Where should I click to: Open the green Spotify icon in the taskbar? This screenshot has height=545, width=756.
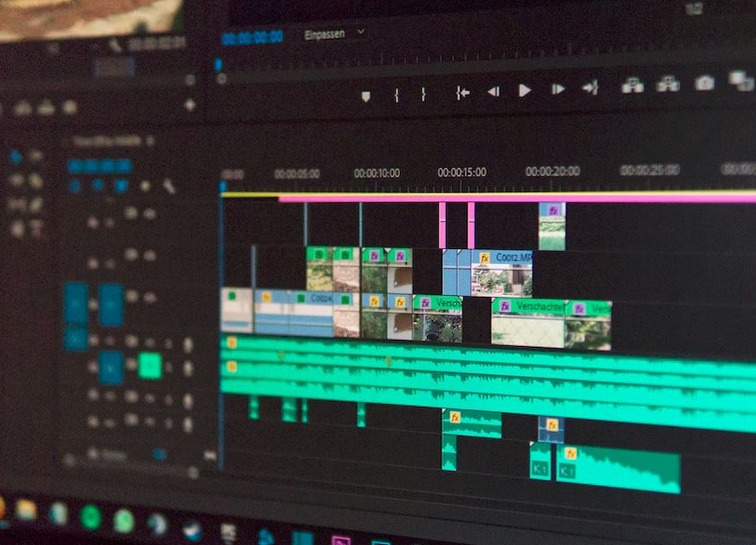tap(90, 518)
